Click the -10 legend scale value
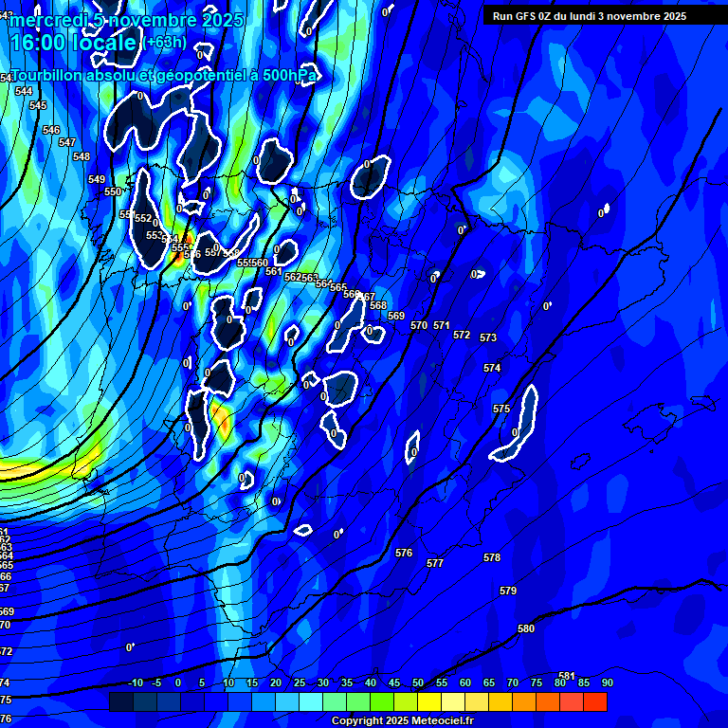 tap(136, 682)
